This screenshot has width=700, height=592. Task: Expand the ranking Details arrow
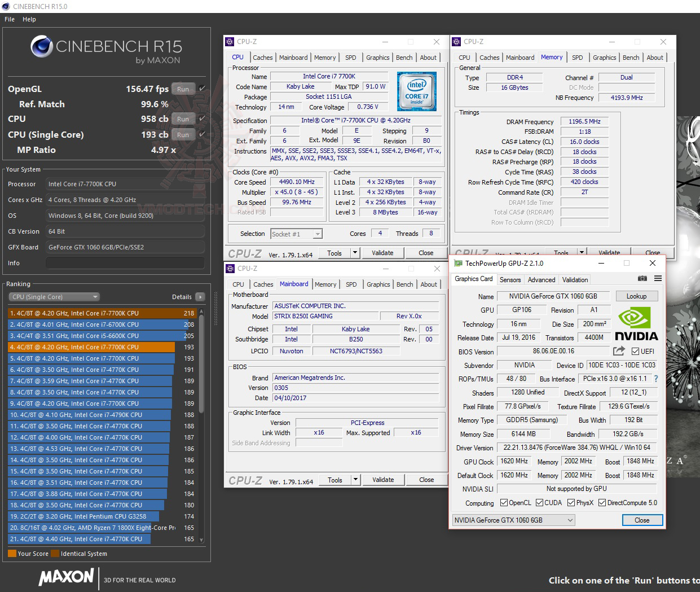tap(200, 297)
